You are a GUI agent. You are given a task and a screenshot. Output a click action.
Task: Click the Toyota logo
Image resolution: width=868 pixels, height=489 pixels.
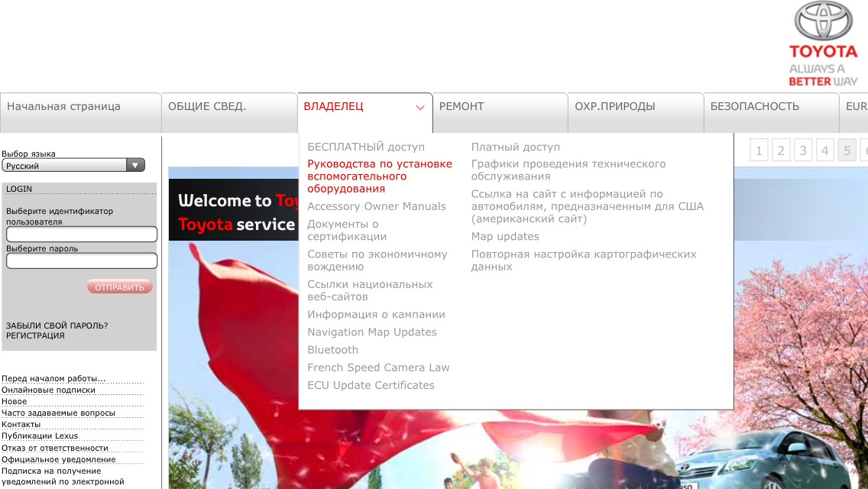click(x=824, y=44)
